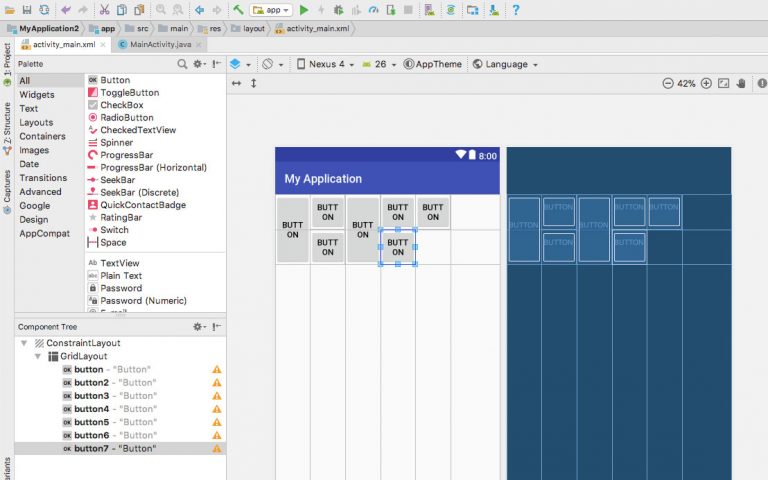This screenshot has width=768, height=480.
Task: Select the Containers palette category
Action: (42, 136)
